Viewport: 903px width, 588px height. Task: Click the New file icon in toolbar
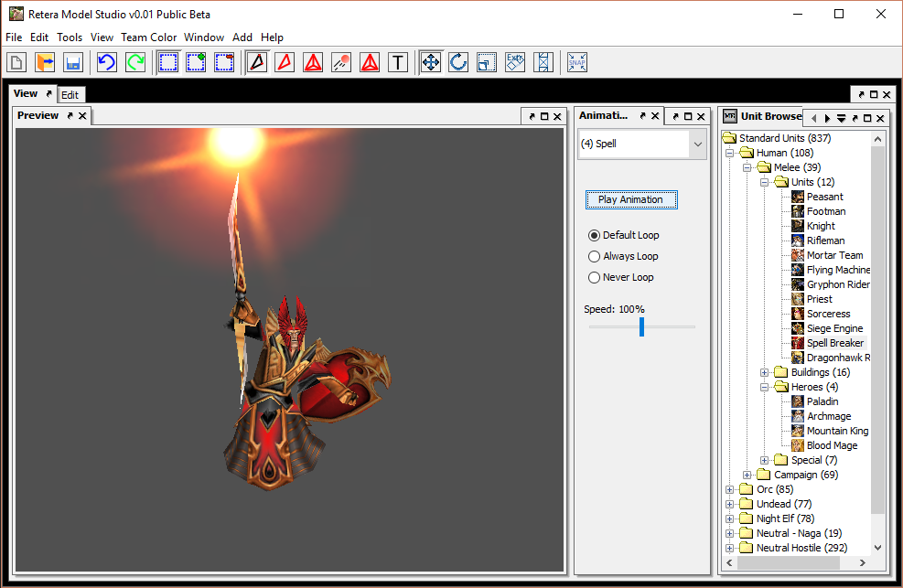pyautogui.click(x=16, y=62)
